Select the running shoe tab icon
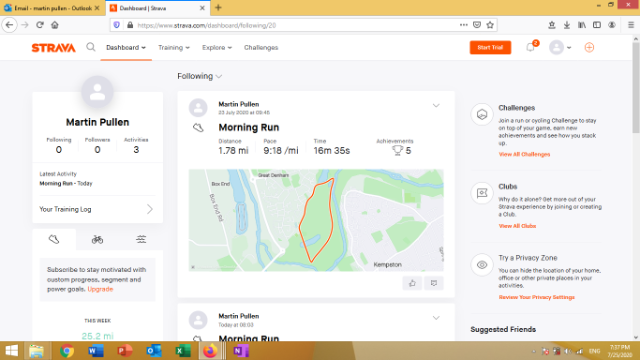The image size is (640, 360). pos(54,239)
